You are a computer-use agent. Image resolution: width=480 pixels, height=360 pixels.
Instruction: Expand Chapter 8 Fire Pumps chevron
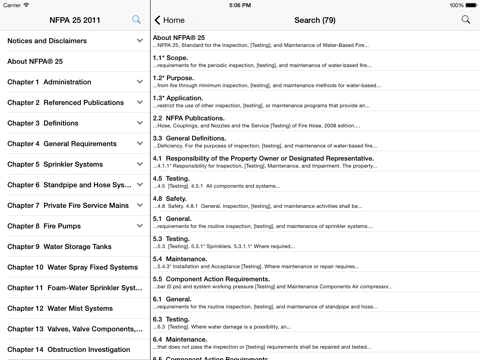(140, 226)
